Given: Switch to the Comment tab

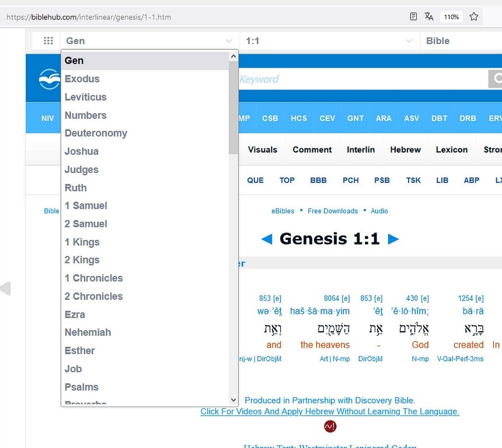Looking at the screenshot, I should point(312,150).
